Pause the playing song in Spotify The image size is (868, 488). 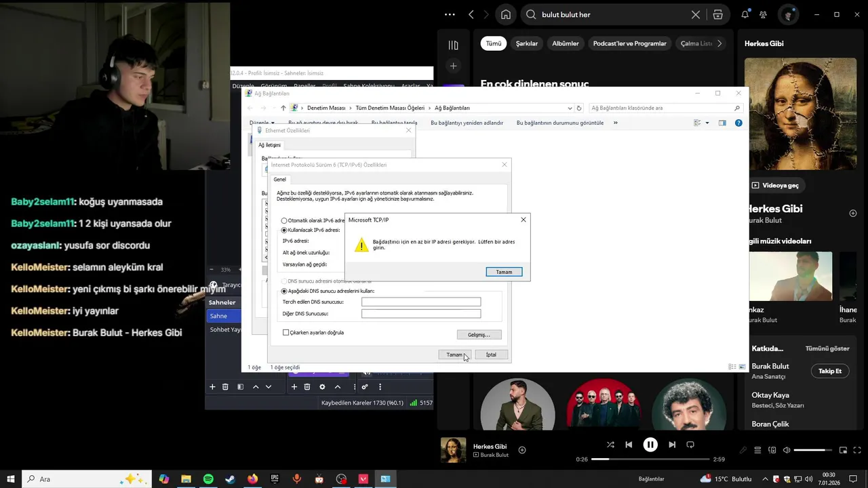coord(650,445)
